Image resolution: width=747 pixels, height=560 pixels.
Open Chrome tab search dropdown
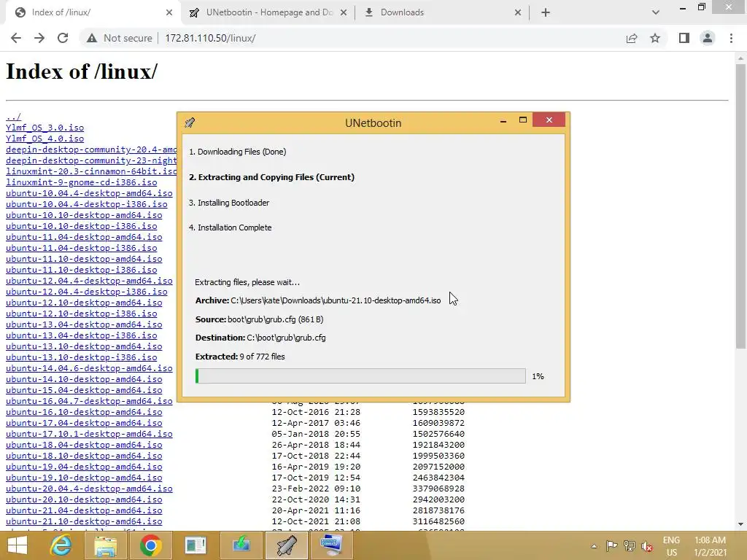click(x=656, y=12)
